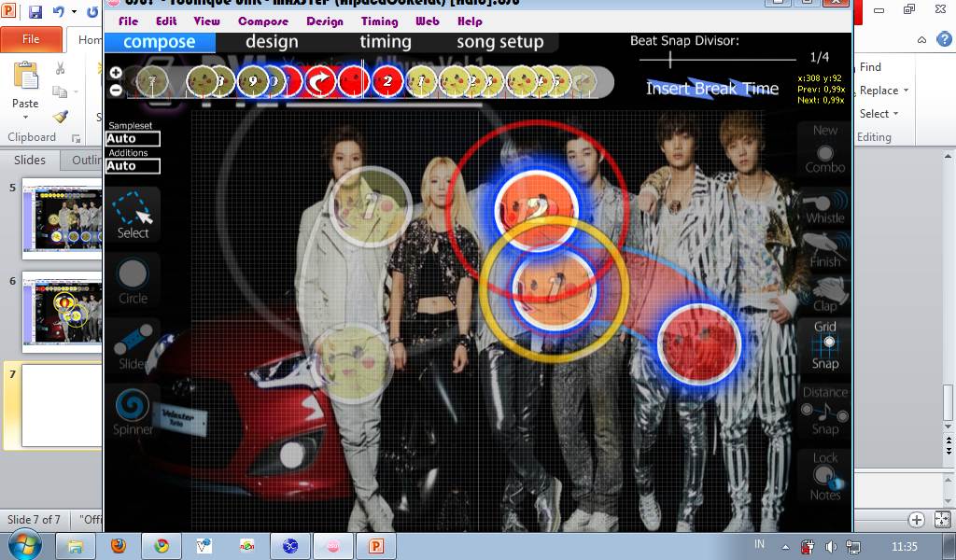Screen dimensions: 956x560
Task: Toggle Lock Notes option
Action: tap(824, 476)
